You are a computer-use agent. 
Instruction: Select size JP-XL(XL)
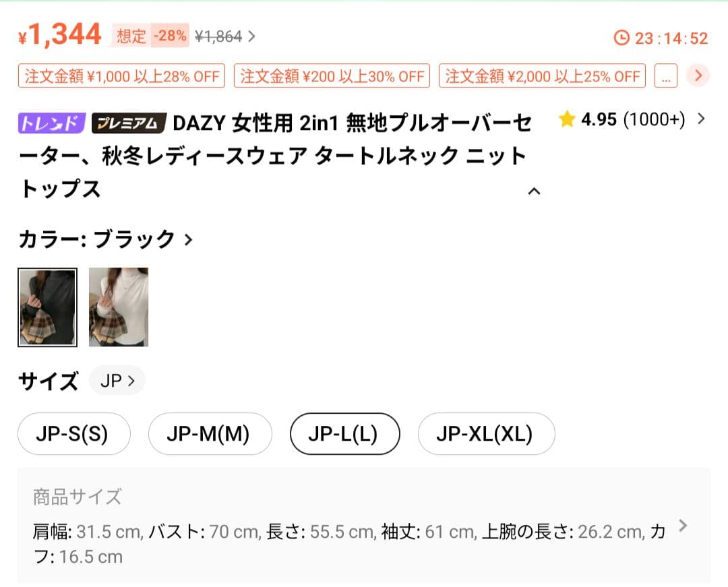pyautogui.click(x=486, y=433)
